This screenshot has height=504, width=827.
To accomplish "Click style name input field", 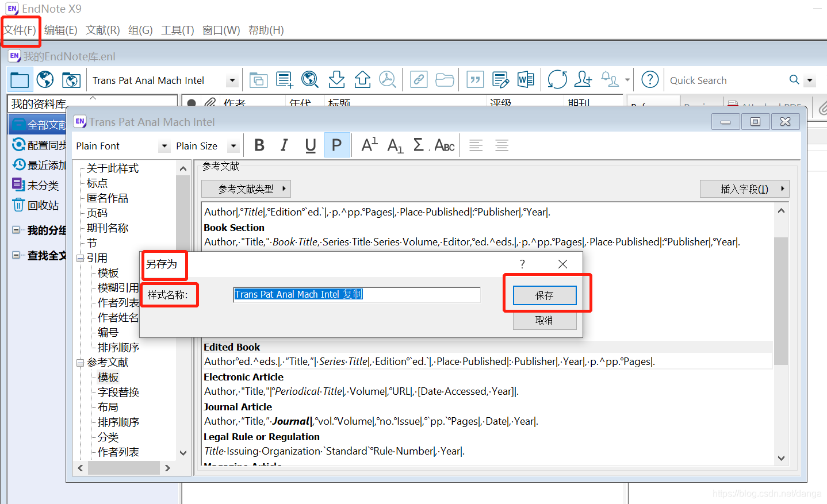I will coord(357,294).
